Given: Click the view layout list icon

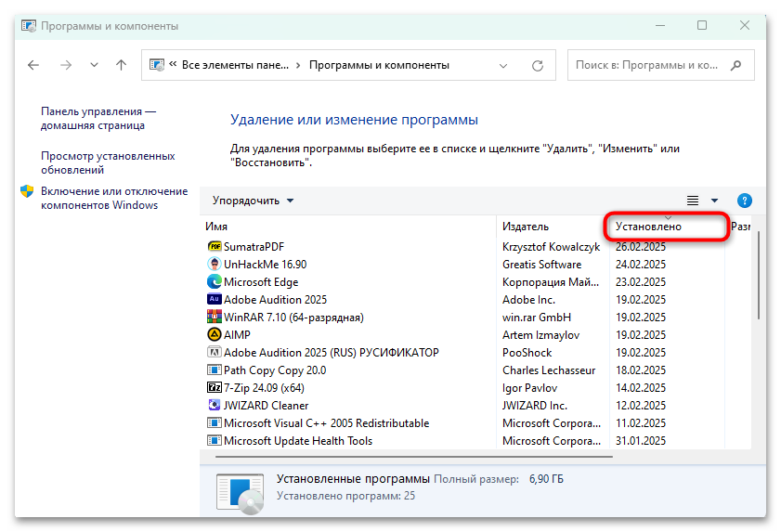Looking at the screenshot, I should tap(693, 201).
